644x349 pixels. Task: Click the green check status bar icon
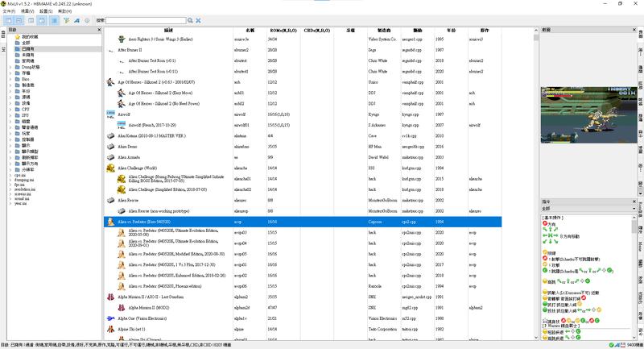click(611, 345)
